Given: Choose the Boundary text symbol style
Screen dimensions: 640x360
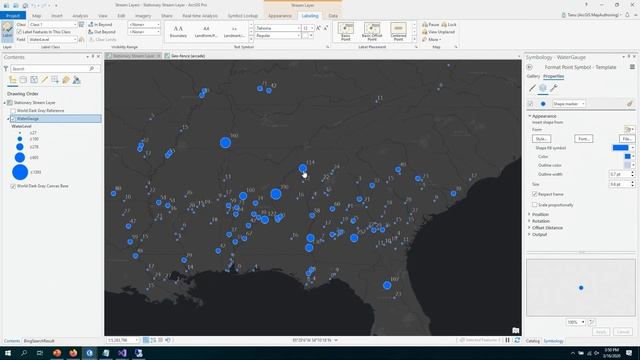Looking at the screenshot, I should (178, 31).
